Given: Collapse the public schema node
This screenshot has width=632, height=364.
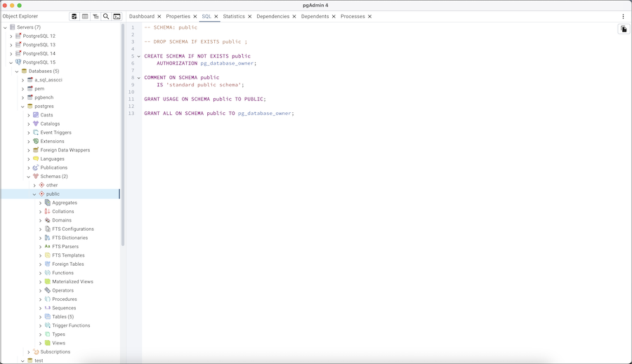Looking at the screenshot, I should pyautogui.click(x=34, y=194).
